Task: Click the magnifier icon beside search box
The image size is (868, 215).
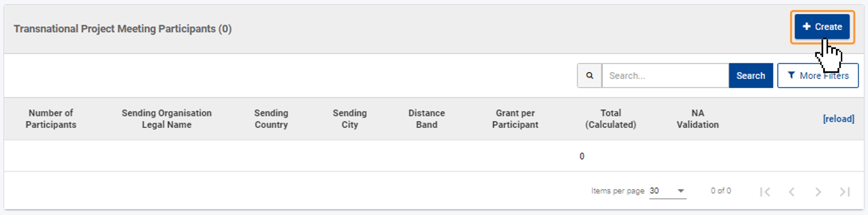Action: pos(589,76)
